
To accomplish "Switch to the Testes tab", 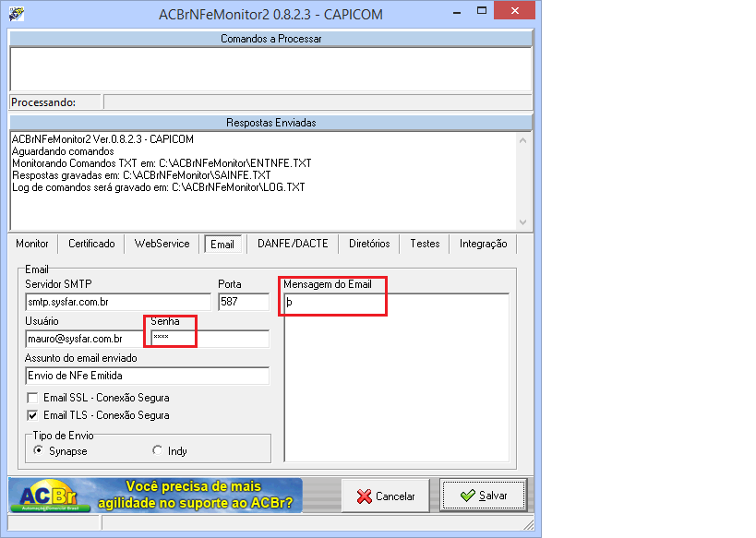I will [425, 244].
